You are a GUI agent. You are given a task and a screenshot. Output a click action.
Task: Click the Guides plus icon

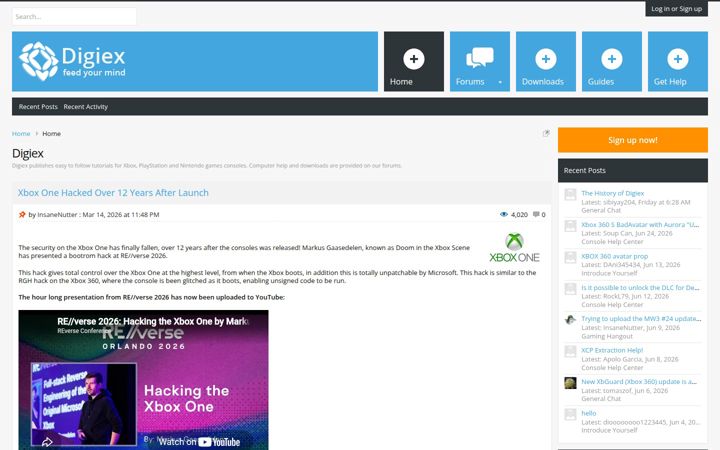[x=612, y=59]
